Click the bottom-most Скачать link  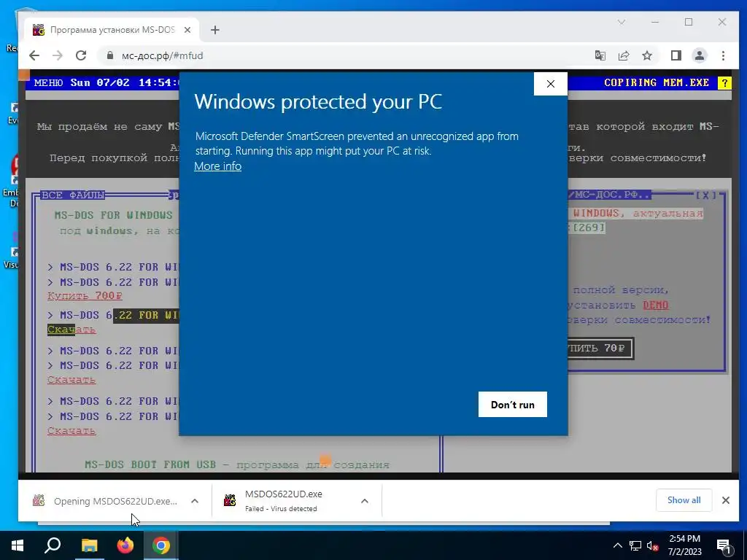(x=71, y=431)
